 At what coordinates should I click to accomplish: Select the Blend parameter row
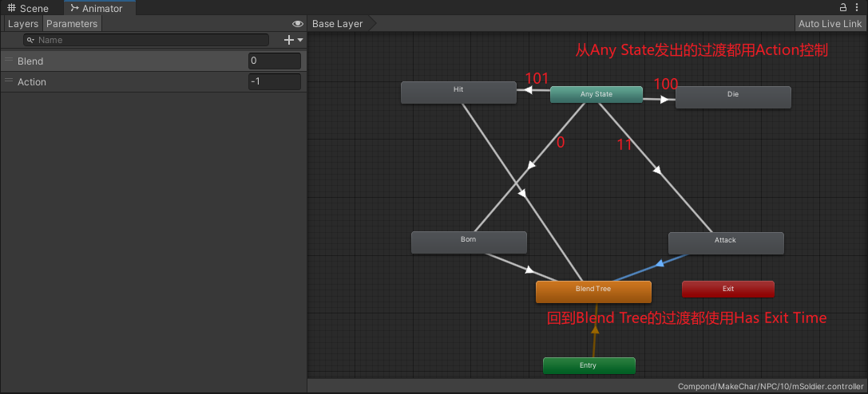(153, 61)
